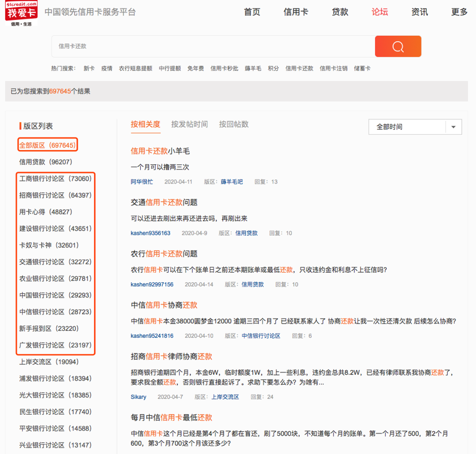
Task: Filter by 工商银行讨论区 (73060)
Action: 55,179
